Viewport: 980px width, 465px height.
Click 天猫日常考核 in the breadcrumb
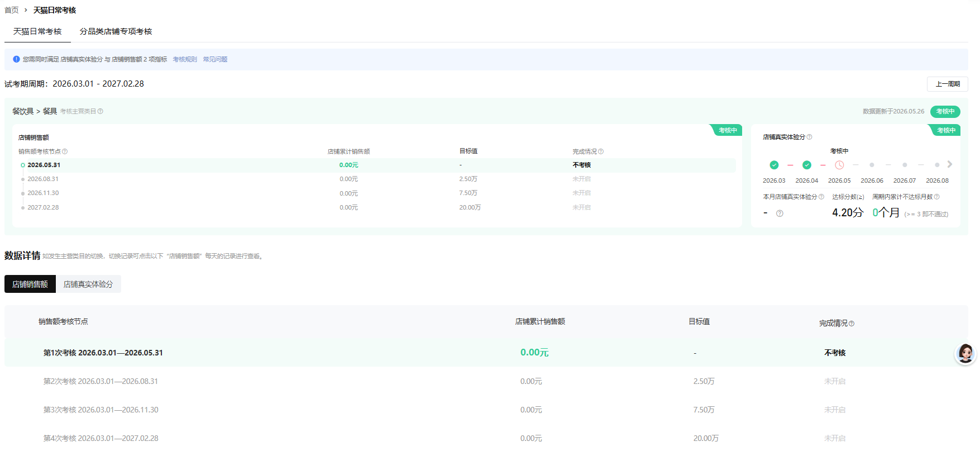[55, 10]
